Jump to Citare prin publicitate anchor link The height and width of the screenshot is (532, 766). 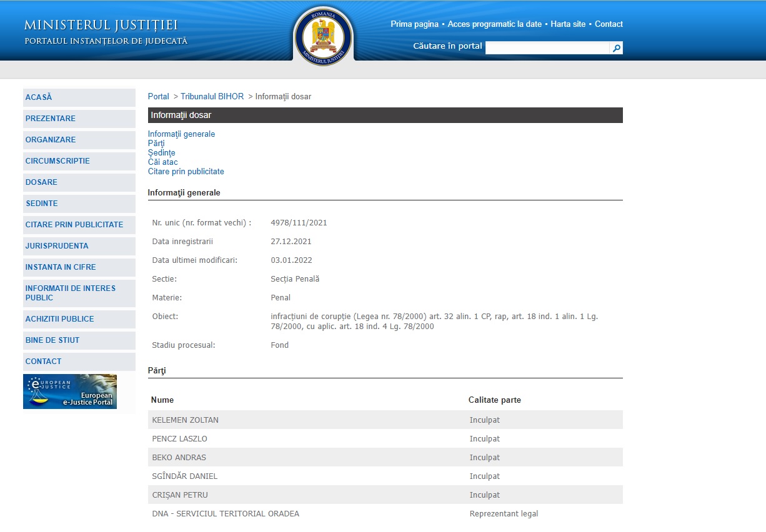coord(186,172)
